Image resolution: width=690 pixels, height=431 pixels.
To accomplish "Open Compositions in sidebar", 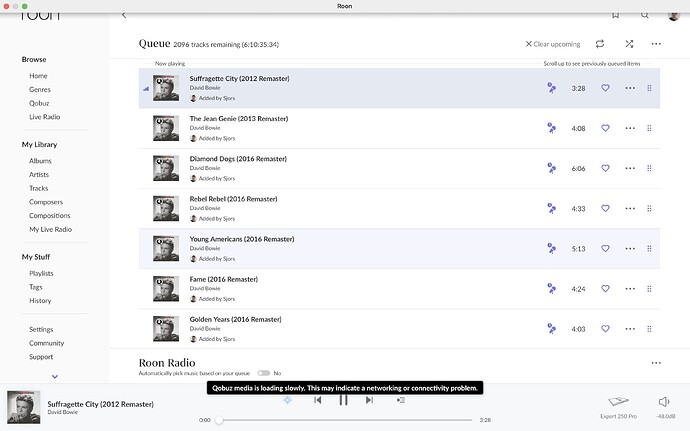I will point(50,215).
